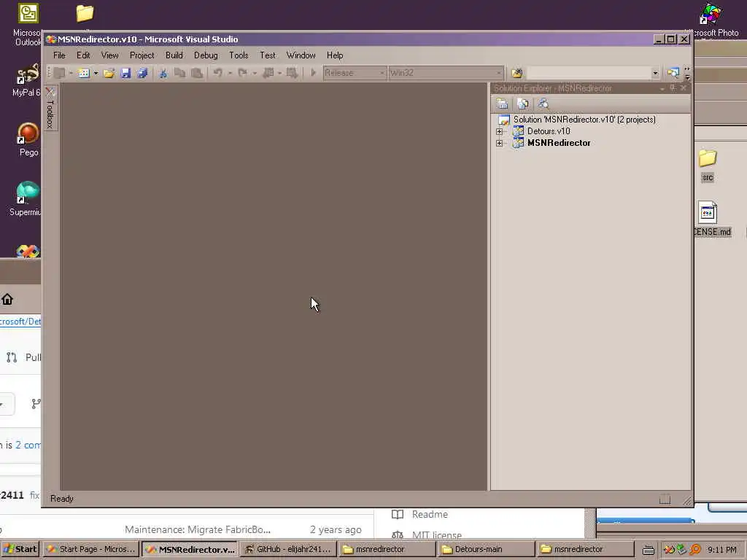Switch to GitHub browser taskbar button

coord(287,549)
